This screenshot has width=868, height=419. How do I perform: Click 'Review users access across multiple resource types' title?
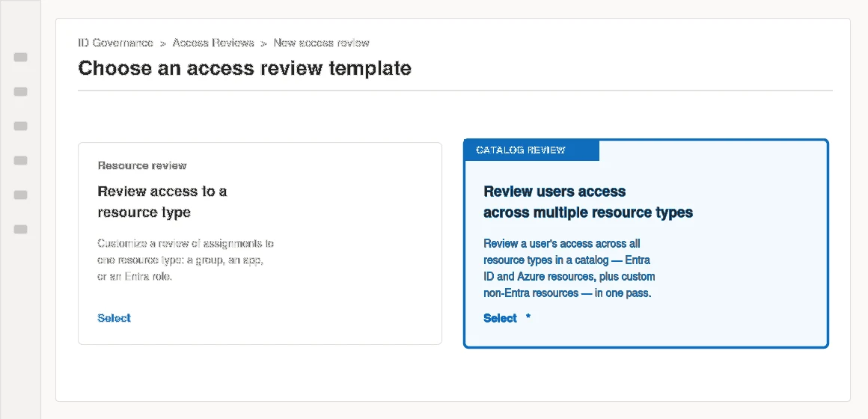[588, 202]
